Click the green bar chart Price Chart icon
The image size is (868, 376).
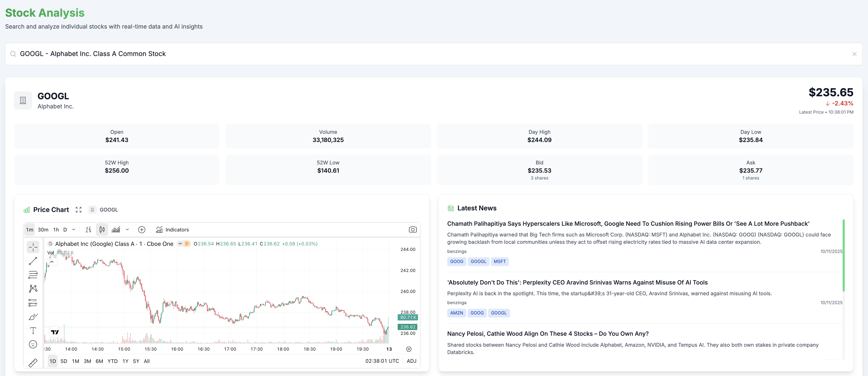tap(27, 210)
